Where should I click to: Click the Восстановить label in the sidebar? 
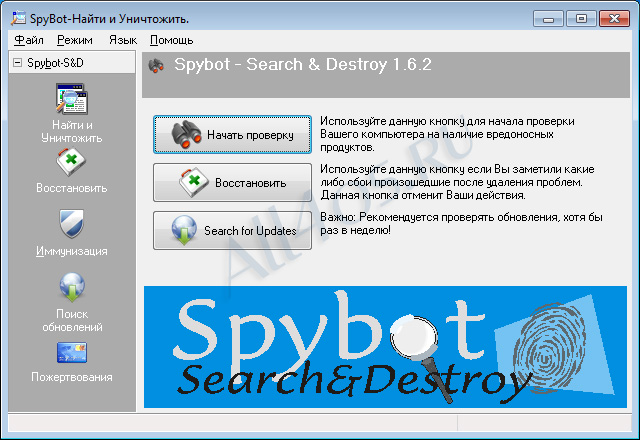tap(72, 188)
